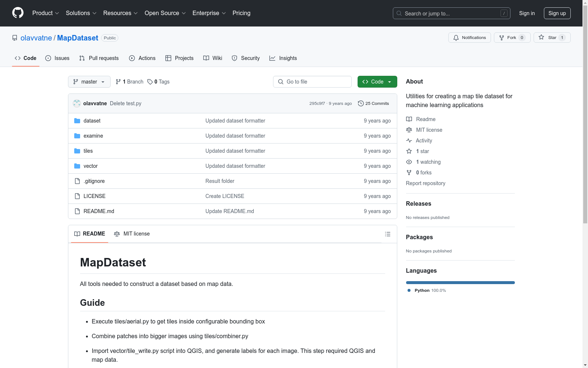Select the README tab in README panel
This screenshot has height=368, width=588.
(90, 234)
